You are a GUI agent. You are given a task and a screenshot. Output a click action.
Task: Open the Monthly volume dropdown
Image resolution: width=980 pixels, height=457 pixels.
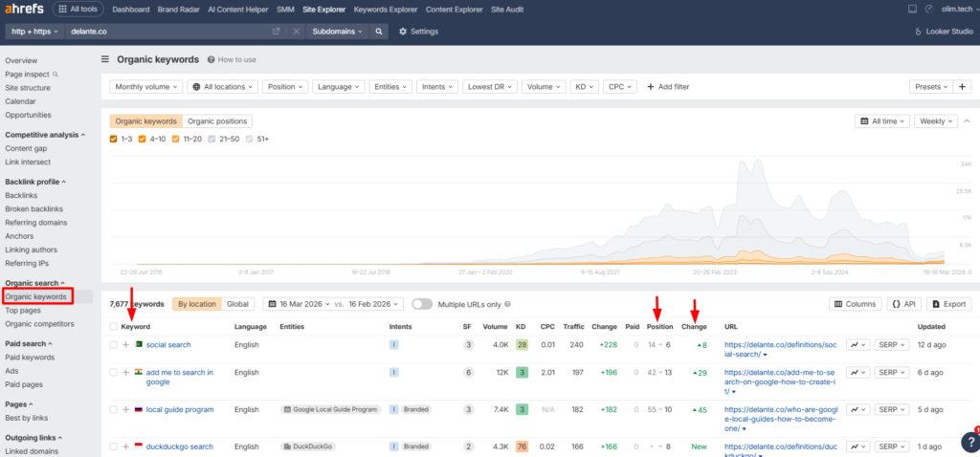[145, 86]
